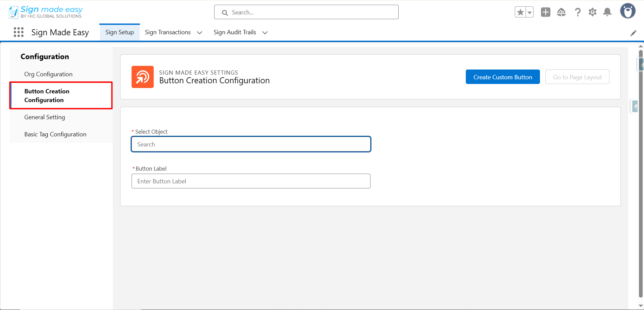Image resolution: width=644 pixels, height=310 pixels.
Task: Switch to the Sign Setup tab
Action: pyautogui.click(x=119, y=32)
